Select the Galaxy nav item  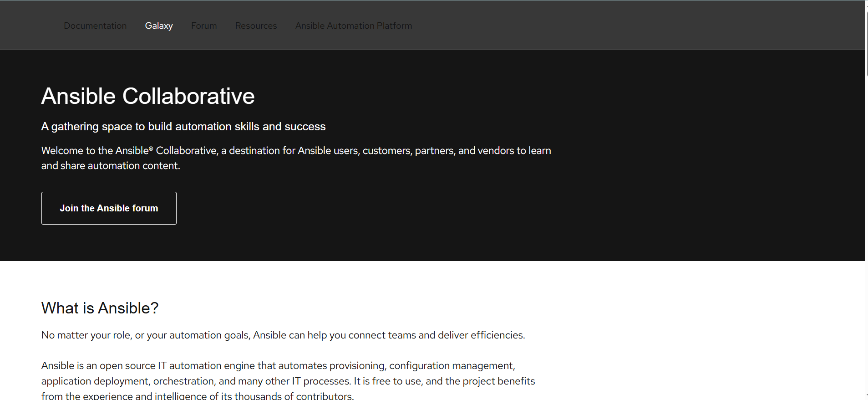pyautogui.click(x=159, y=26)
